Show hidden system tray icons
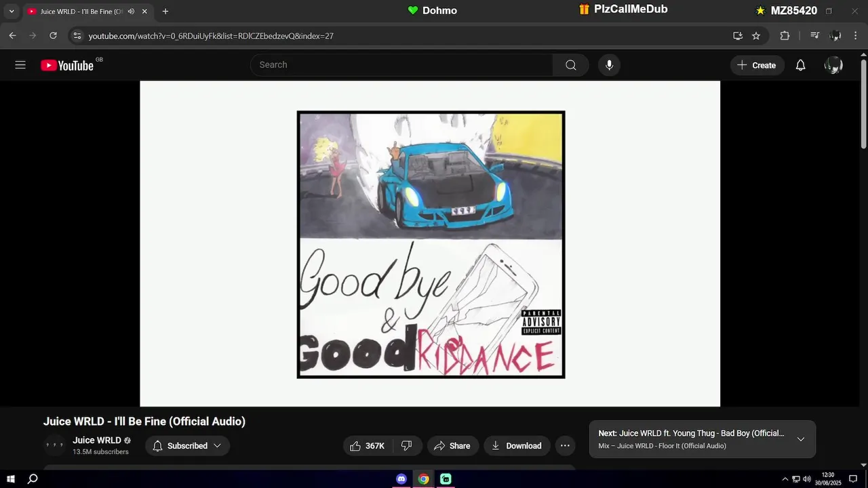The image size is (868, 488). [785, 479]
